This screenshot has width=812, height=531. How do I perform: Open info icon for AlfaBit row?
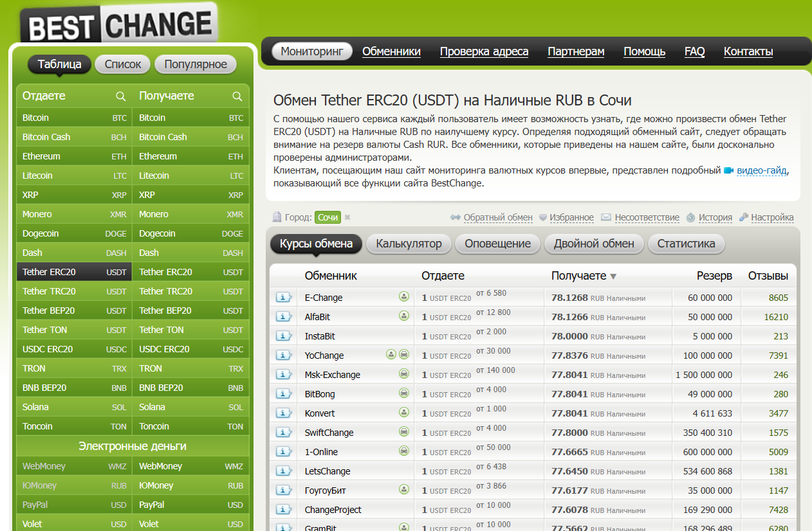click(x=284, y=316)
